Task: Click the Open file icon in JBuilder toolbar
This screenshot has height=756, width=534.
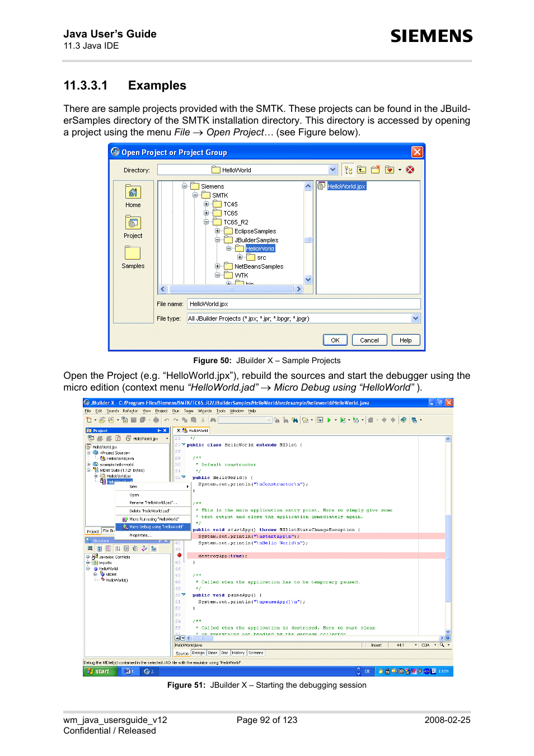Action: coord(103,420)
